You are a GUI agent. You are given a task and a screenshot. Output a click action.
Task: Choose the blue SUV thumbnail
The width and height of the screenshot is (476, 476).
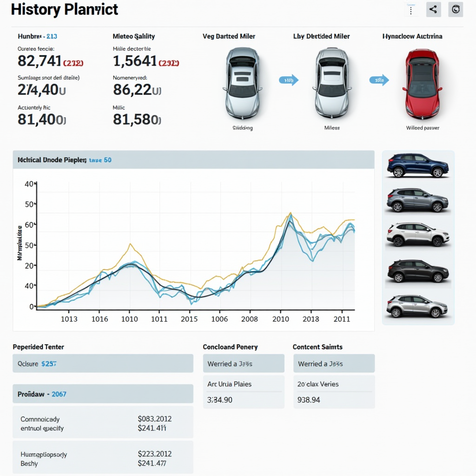click(417, 165)
